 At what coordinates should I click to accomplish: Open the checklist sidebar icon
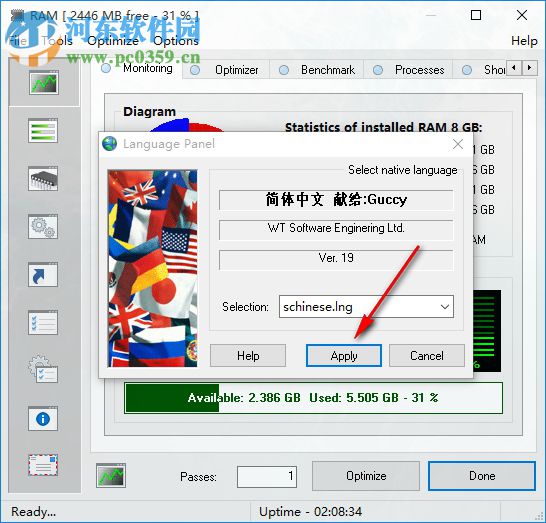point(43,322)
